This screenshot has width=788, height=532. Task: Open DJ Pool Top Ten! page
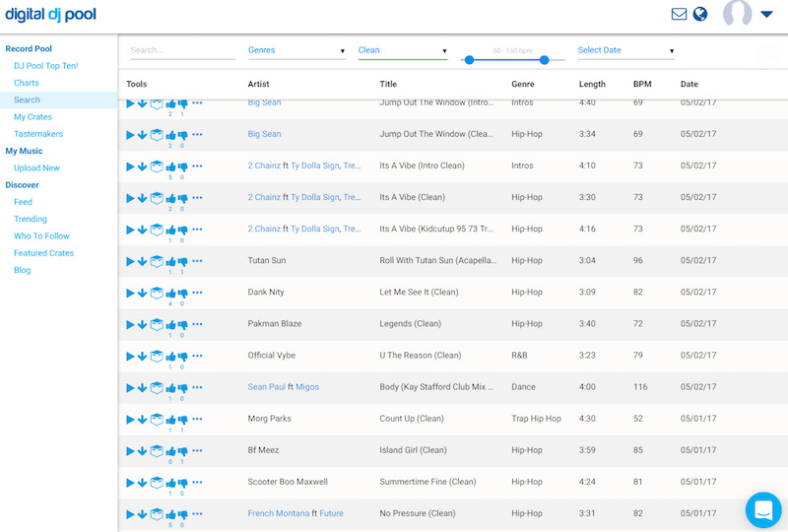tap(45, 66)
